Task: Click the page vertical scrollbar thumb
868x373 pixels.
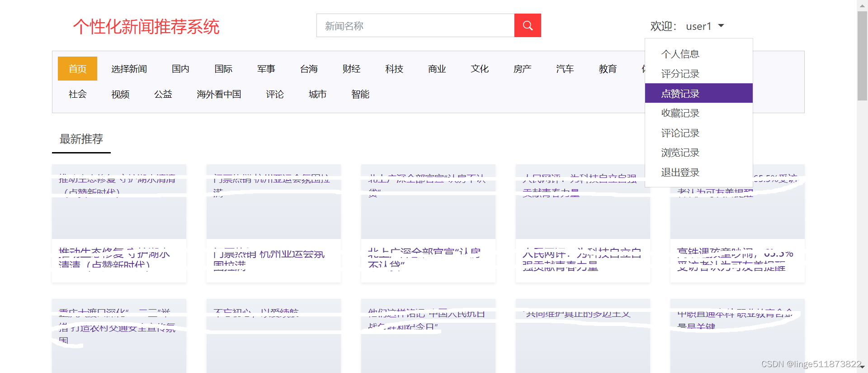Action: 862,55
